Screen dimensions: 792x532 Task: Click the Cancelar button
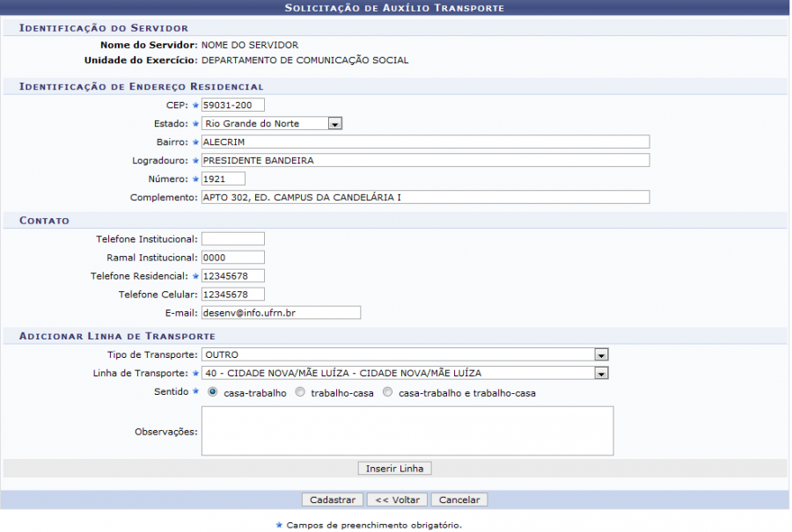tap(459, 499)
